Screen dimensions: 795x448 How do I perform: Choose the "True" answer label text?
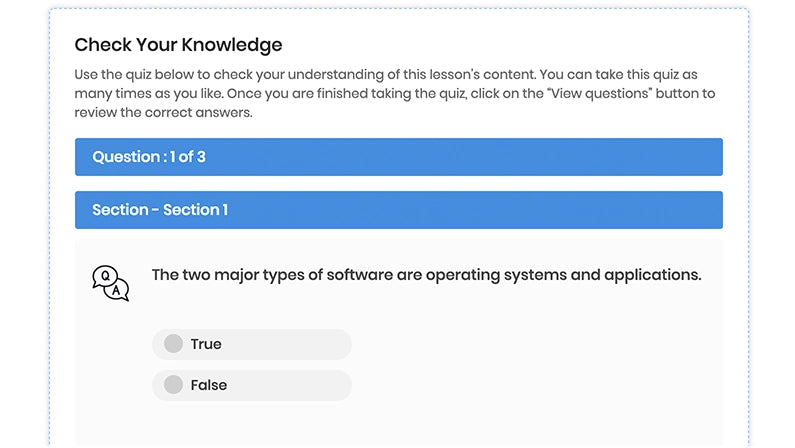(x=206, y=344)
